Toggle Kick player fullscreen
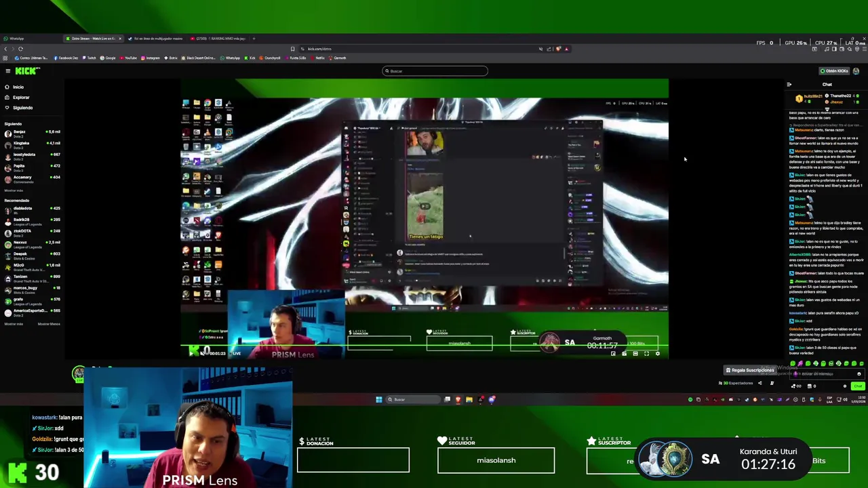 (x=646, y=354)
